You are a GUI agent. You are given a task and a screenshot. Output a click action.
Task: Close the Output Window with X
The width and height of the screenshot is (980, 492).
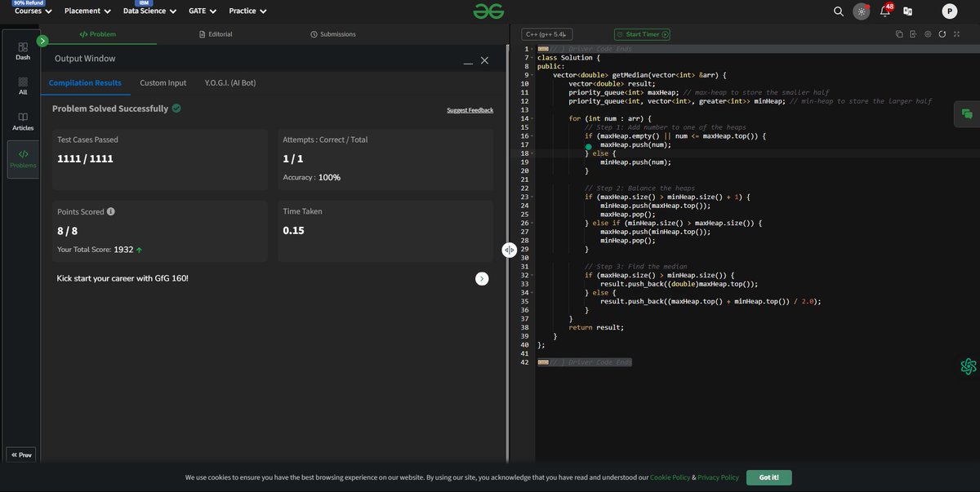(x=484, y=60)
